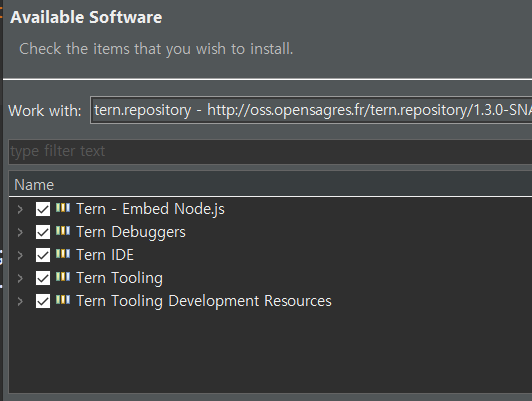Select the Tern Debuggers row text

131,232
